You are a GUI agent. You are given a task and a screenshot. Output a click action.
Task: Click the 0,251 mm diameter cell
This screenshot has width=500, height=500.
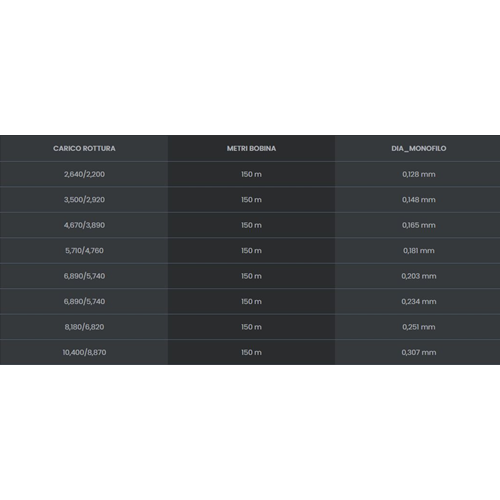[x=419, y=327]
